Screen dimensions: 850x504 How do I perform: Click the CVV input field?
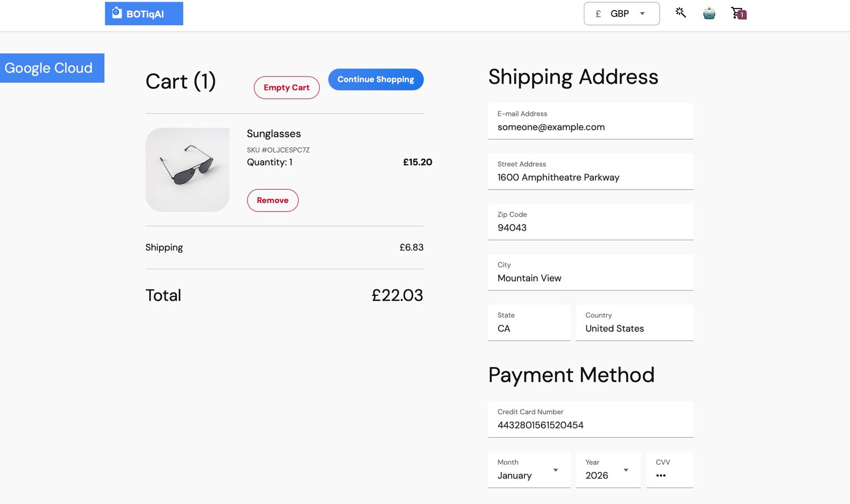click(x=669, y=475)
